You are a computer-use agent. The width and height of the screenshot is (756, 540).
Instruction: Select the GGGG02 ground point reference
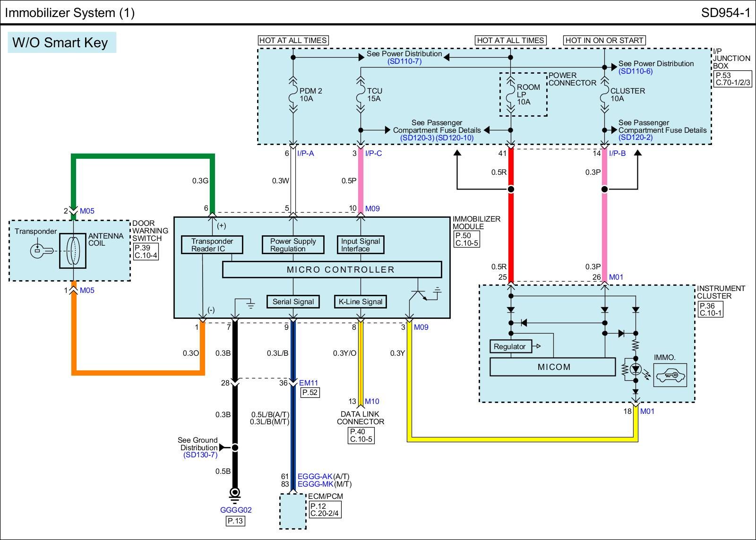[236, 510]
